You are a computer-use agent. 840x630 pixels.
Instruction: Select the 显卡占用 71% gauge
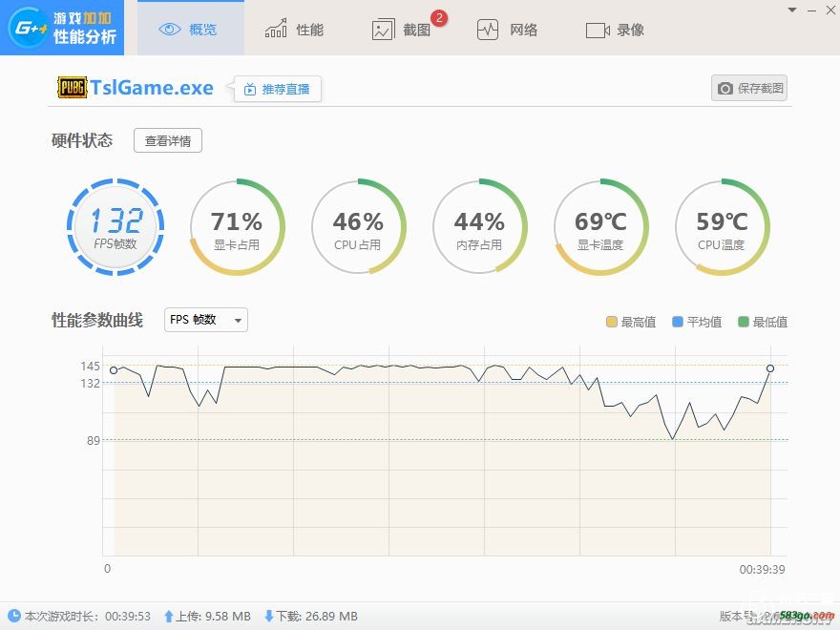coord(237,227)
